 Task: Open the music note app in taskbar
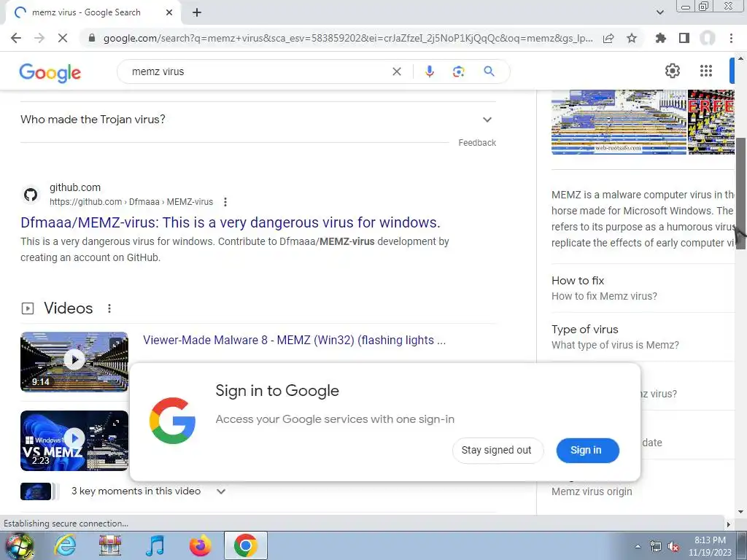pos(155,545)
